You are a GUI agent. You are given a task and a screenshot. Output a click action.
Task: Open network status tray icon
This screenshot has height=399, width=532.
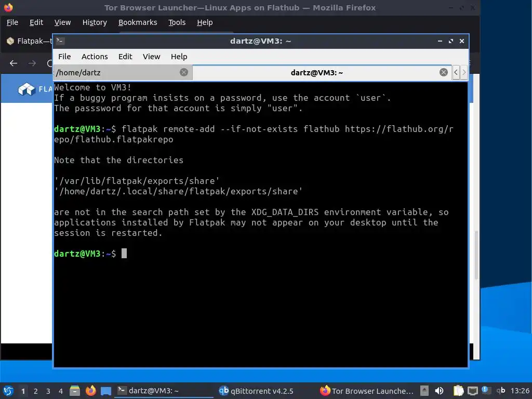tap(473, 391)
